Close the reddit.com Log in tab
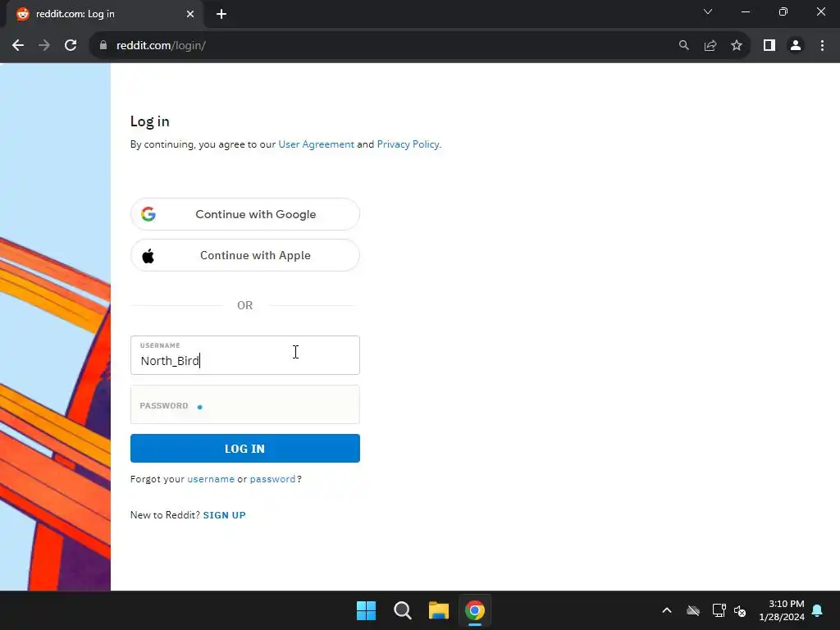 tap(190, 15)
